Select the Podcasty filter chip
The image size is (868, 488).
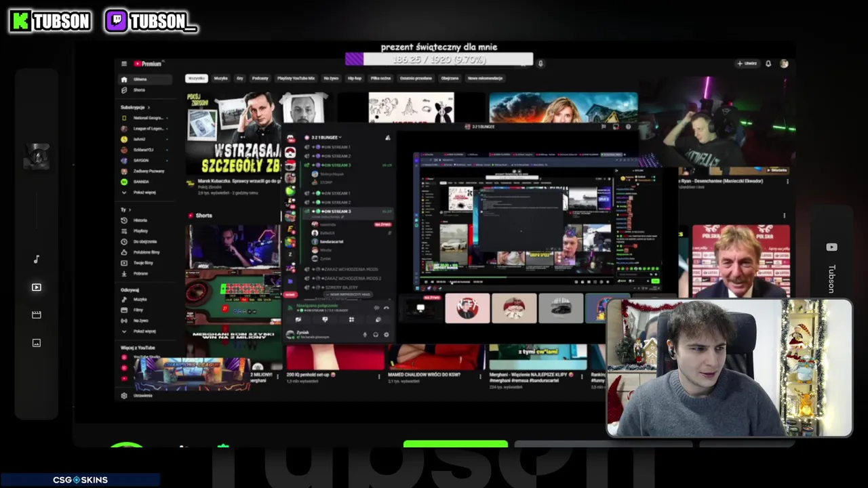click(260, 78)
